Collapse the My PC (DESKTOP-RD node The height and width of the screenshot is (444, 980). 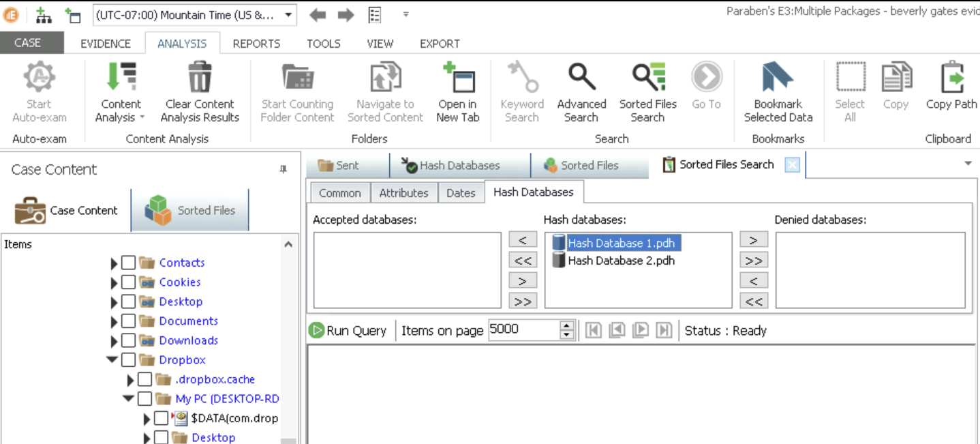tap(129, 398)
